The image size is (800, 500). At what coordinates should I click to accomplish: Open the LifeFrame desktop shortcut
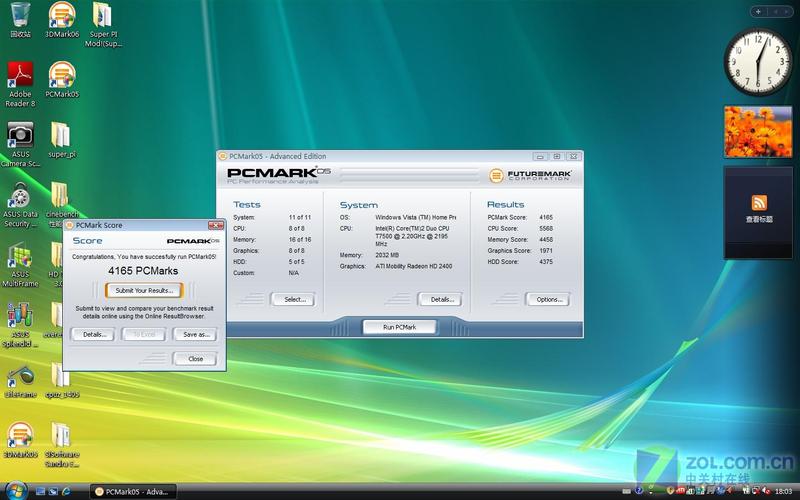[x=20, y=381]
